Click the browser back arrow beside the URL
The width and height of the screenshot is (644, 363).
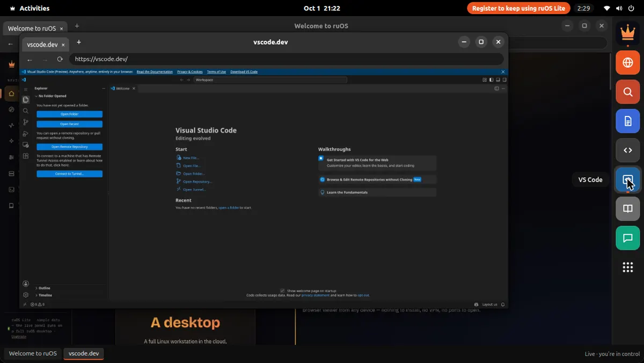point(30,59)
